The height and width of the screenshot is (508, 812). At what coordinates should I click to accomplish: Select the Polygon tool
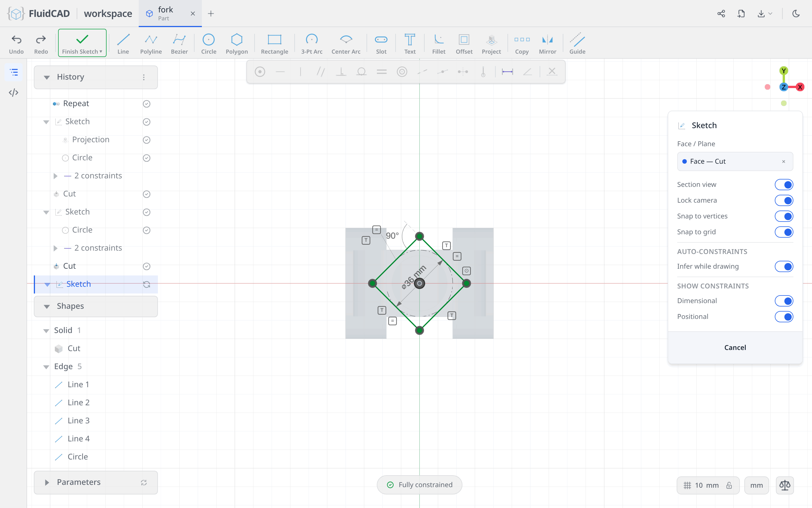(x=237, y=43)
